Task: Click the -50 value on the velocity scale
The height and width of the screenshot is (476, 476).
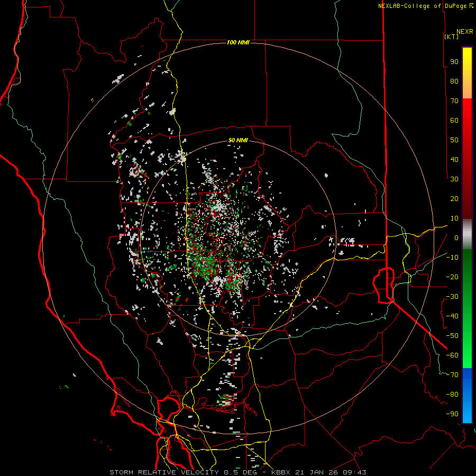Action: coord(452,336)
